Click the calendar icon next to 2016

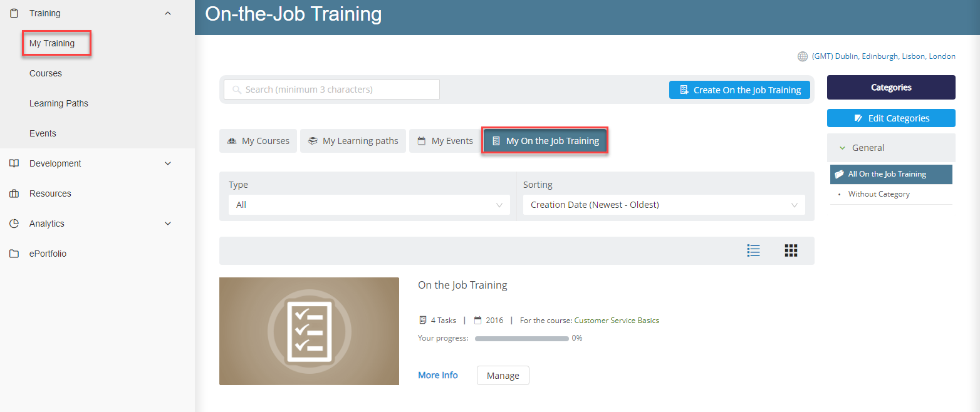click(478, 319)
